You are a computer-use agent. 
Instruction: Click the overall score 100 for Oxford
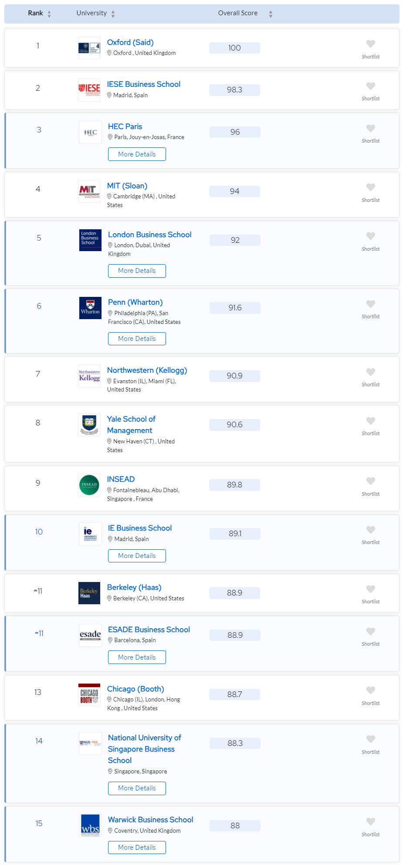click(234, 48)
